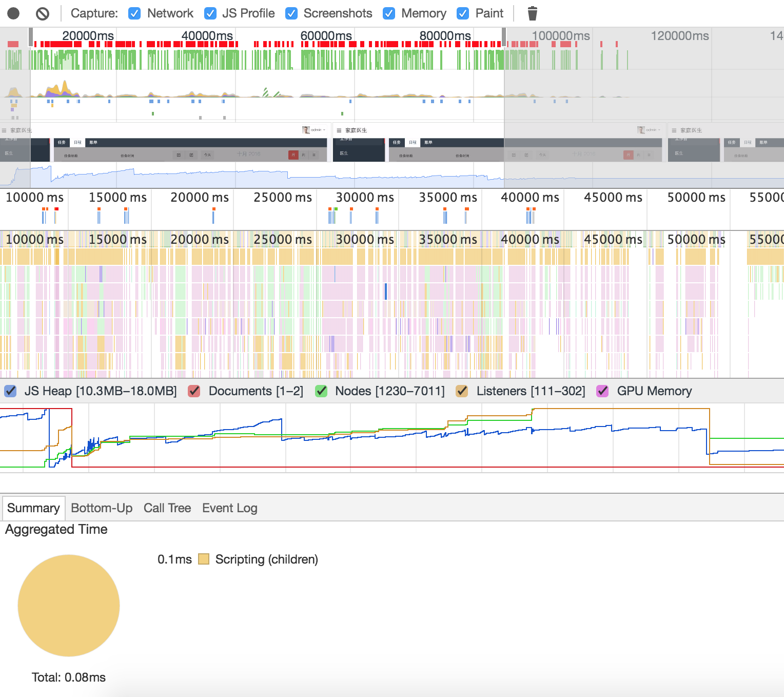This screenshot has height=697, width=784.
Task: Hide the JS Heap counter
Action: (10, 391)
